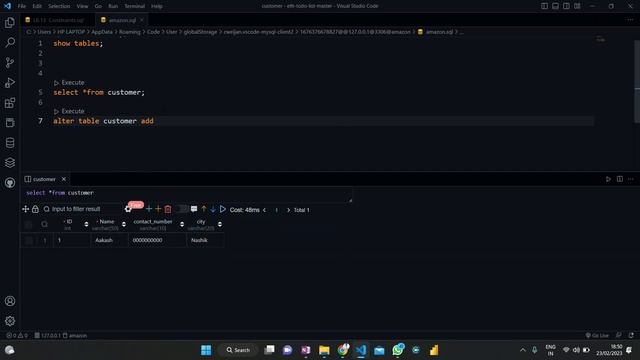Click Go Live in the status bar
Screen dimensions: 640x360
pos(597,336)
